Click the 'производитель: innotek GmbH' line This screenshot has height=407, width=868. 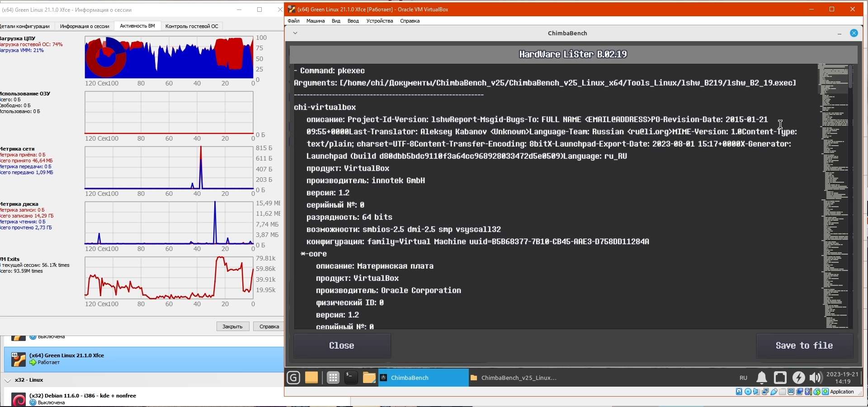pos(366,180)
